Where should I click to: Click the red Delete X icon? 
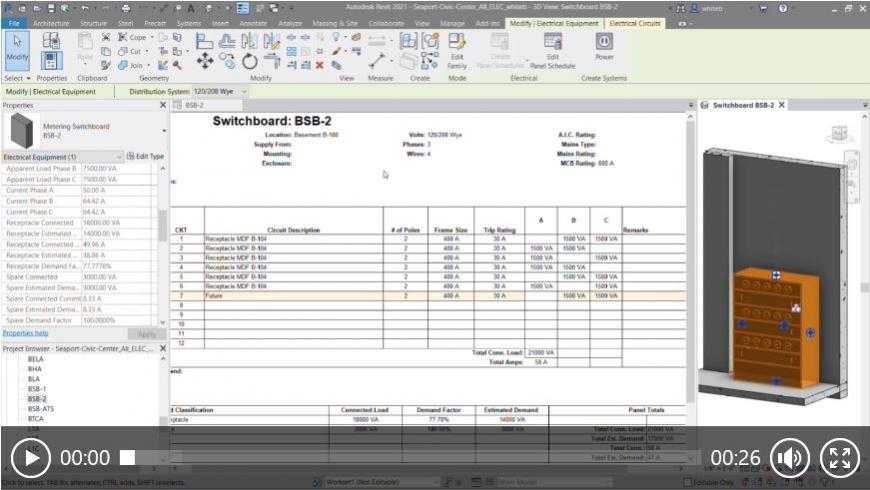320,65
